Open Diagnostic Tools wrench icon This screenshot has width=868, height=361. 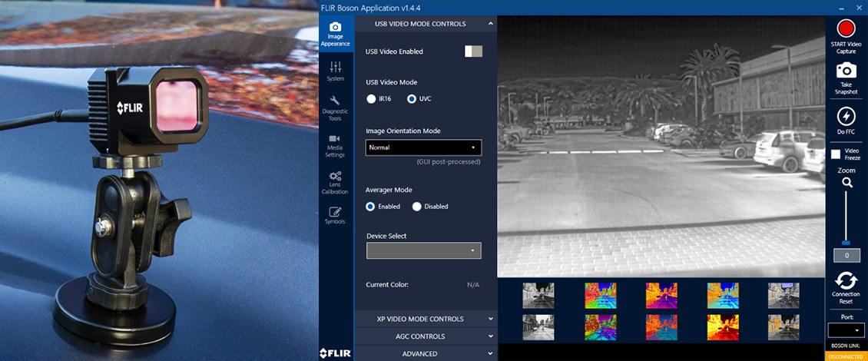[336, 108]
